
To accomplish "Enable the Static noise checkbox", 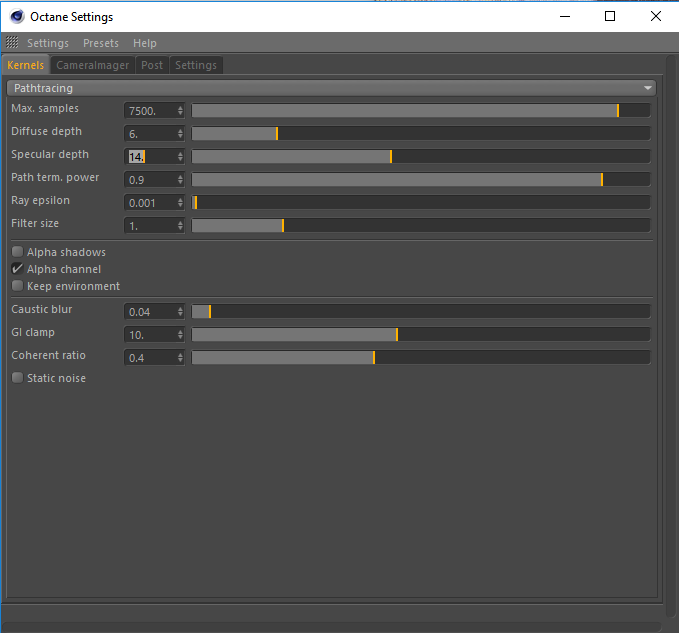I will pyautogui.click(x=17, y=378).
